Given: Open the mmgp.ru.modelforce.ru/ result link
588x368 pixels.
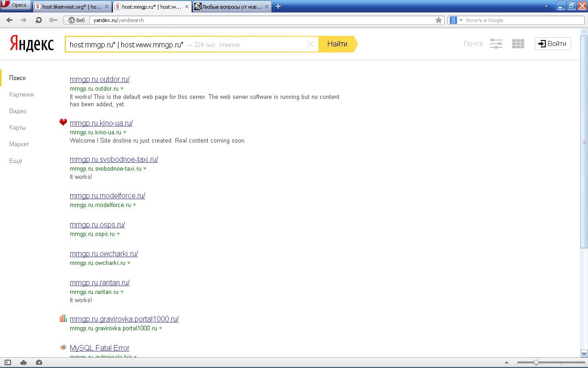Looking at the screenshot, I should coord(107,195).
